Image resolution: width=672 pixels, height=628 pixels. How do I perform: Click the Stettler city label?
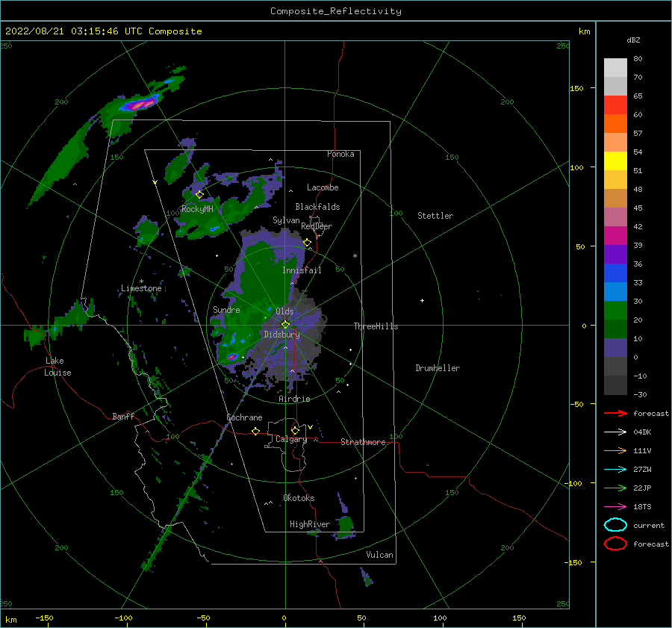pyautogui.click(x=435, y=216)
